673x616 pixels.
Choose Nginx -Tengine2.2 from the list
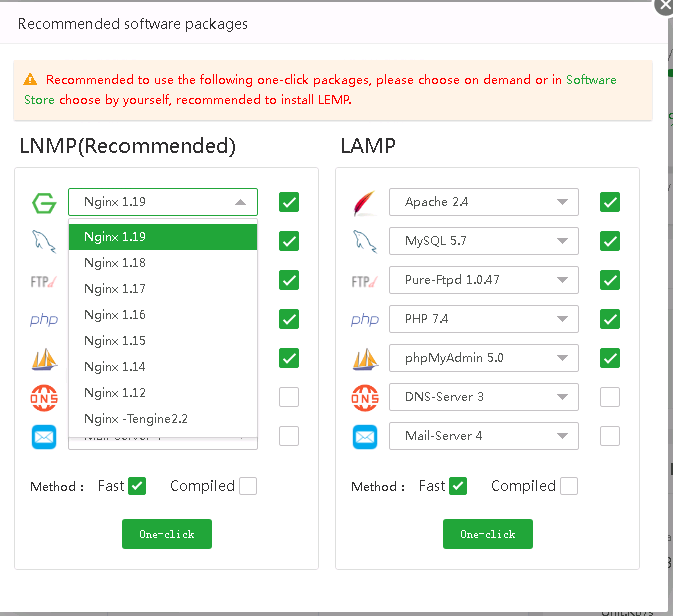163,419
